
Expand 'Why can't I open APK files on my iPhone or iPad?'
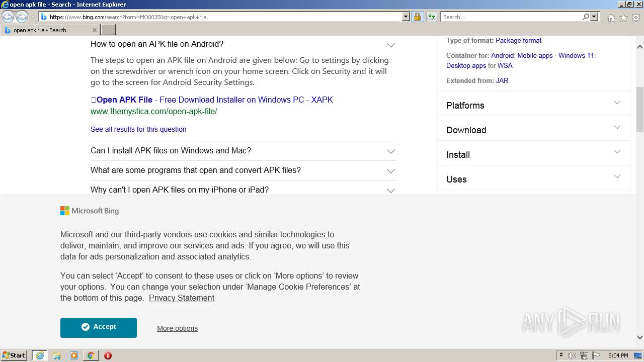[x=243, y=190]
